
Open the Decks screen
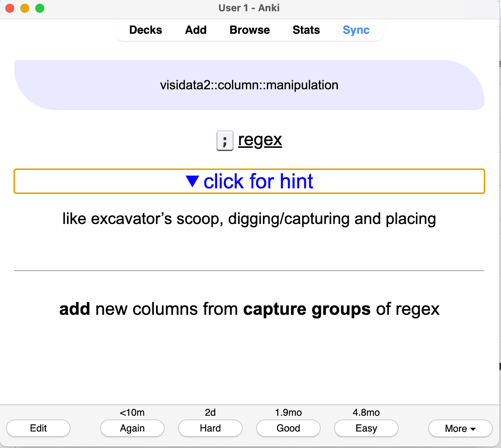[145, 30]
